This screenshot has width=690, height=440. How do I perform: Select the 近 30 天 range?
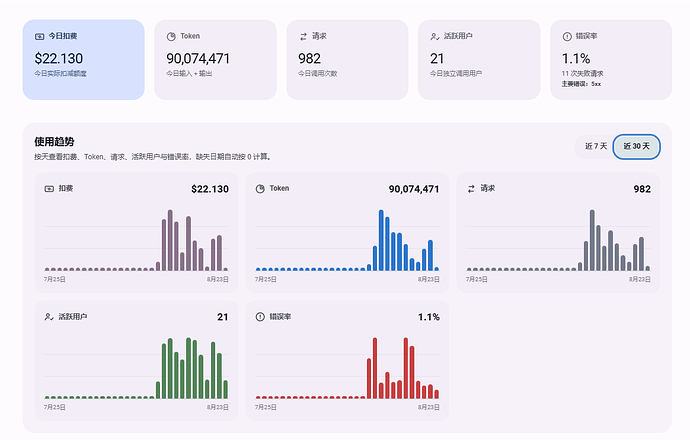(636, 146)
